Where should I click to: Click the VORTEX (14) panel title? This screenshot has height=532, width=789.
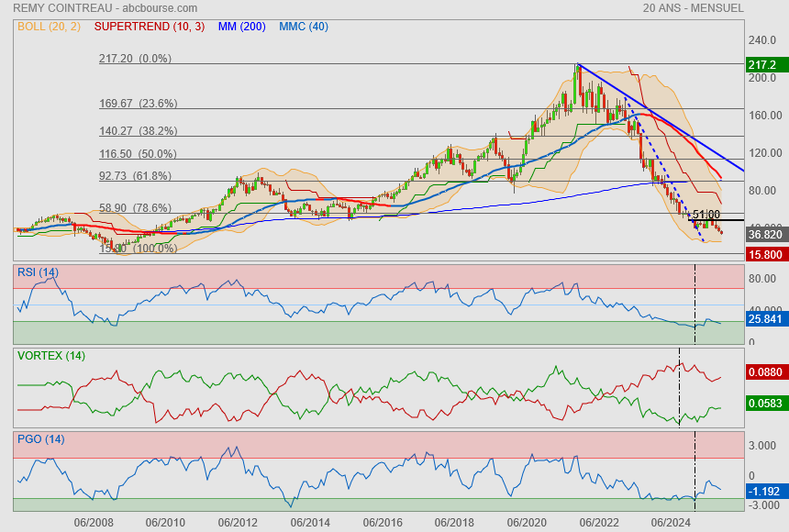[50, 355]
